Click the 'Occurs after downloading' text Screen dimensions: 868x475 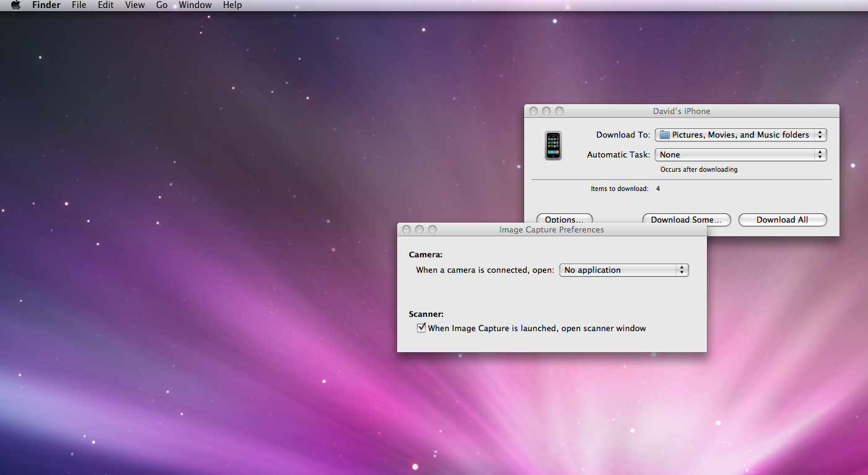pos(699,169)
